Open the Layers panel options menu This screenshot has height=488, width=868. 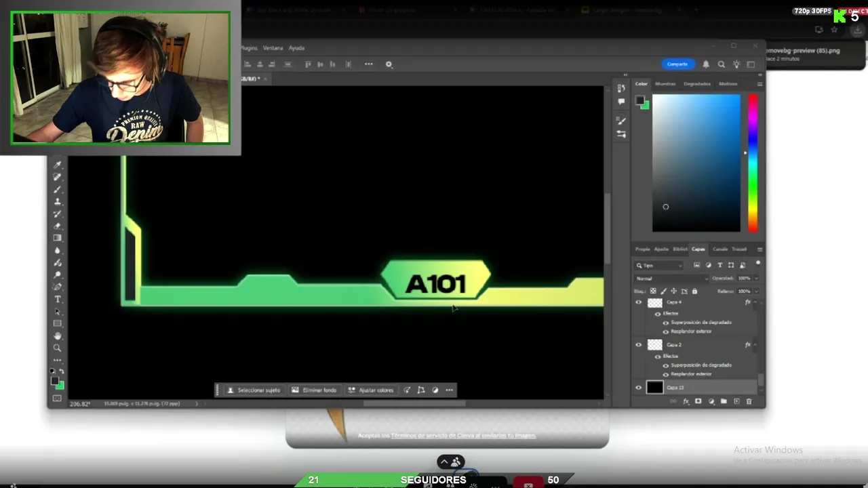click(759, 249)
